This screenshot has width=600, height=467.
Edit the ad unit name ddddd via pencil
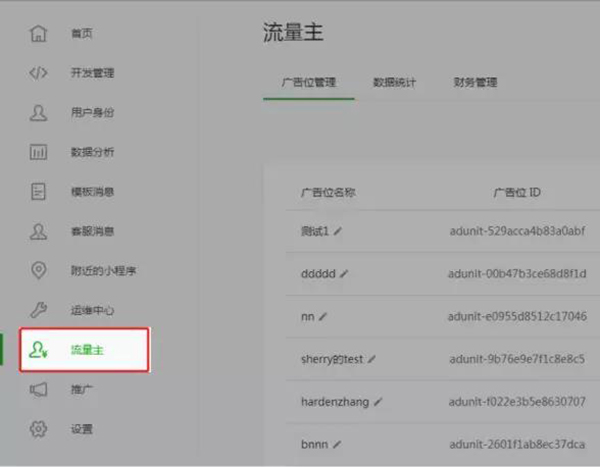point(345,272)
